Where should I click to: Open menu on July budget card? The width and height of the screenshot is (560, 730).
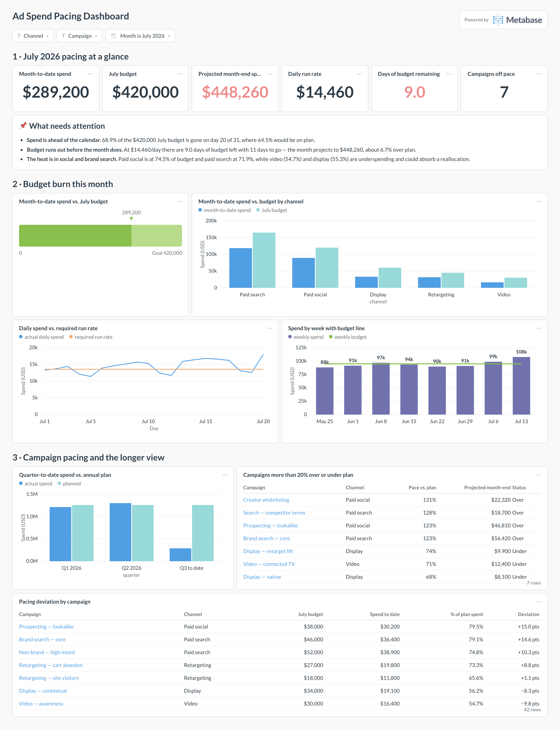180,74
